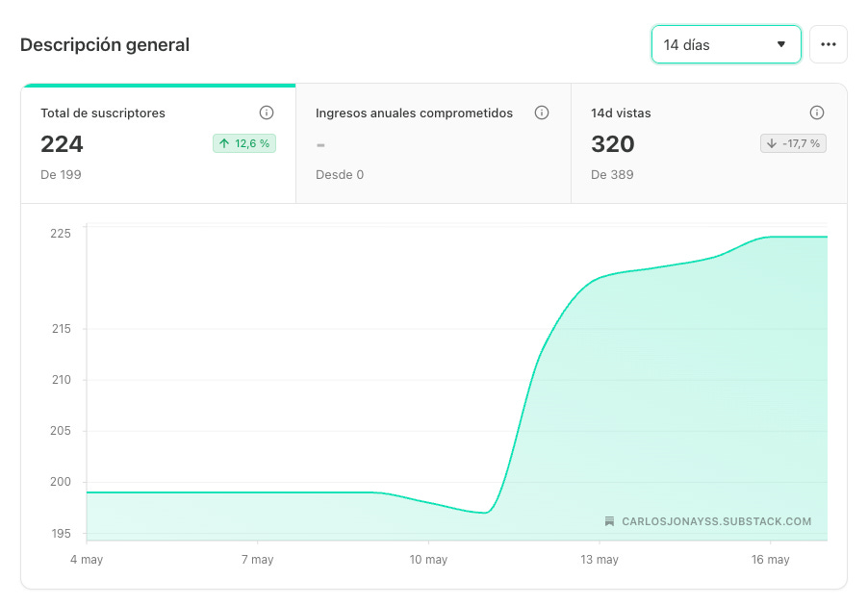This screenshot has height=605, width=868.
Task: Show info for Total de suscriptores
Action: pyautogui.click(x=267, y=113)
